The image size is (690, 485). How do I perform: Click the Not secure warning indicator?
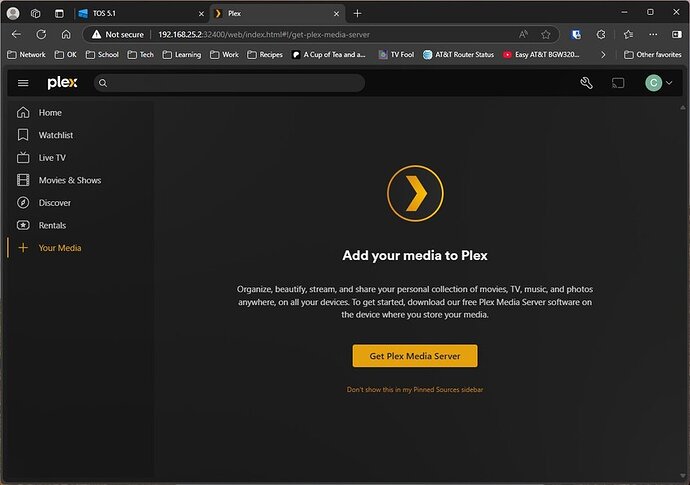[117, 34]
